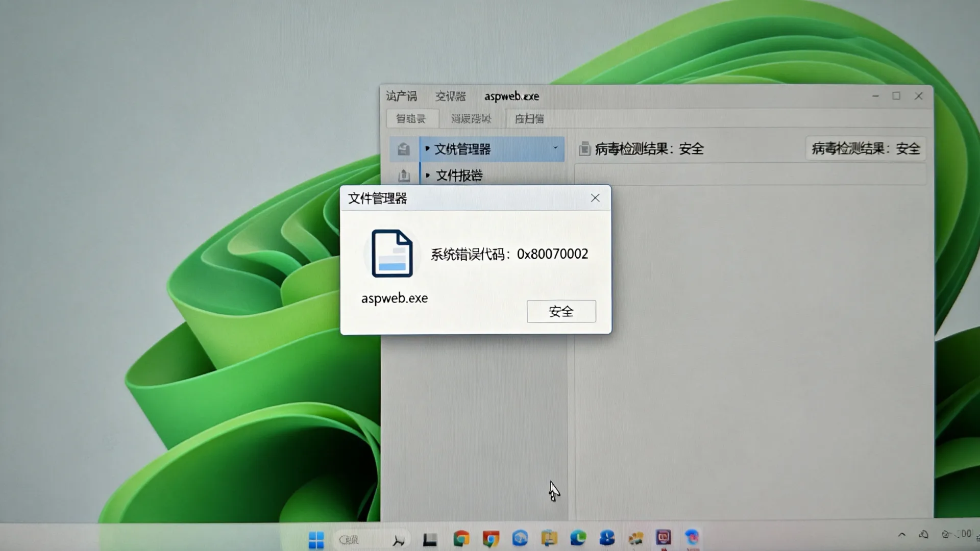Click the aspweb.exe file name under the dialog icon
This screenshot has width=980, height=551.
point(395,298)
